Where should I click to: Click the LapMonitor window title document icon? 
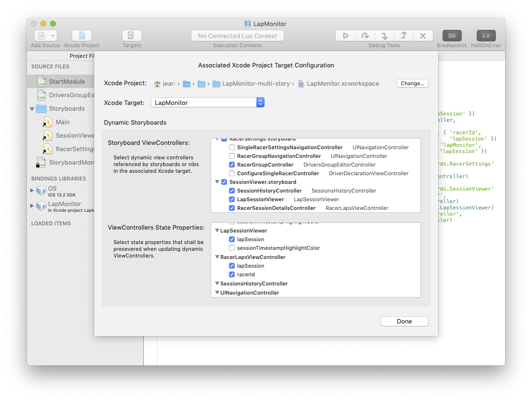(x=248, y=24)
